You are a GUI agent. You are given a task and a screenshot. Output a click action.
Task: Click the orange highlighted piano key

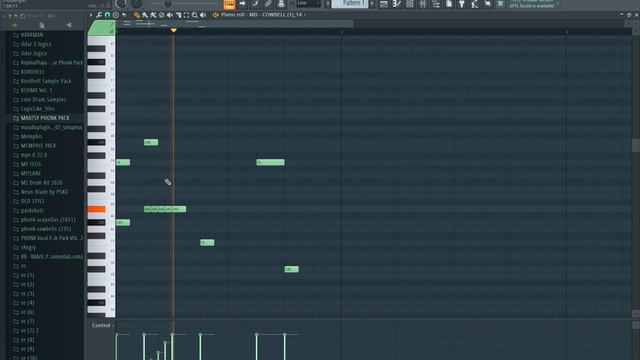click(x=96, y=209)
